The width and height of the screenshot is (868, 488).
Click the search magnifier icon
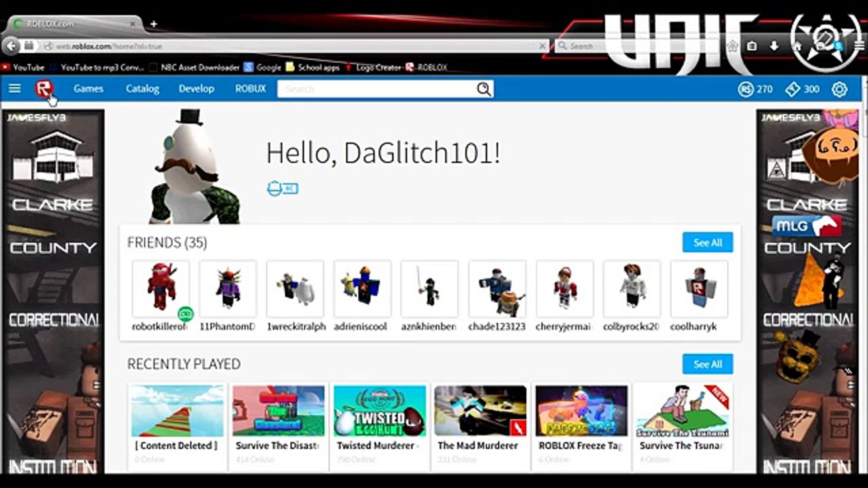(x=483, y=89)
